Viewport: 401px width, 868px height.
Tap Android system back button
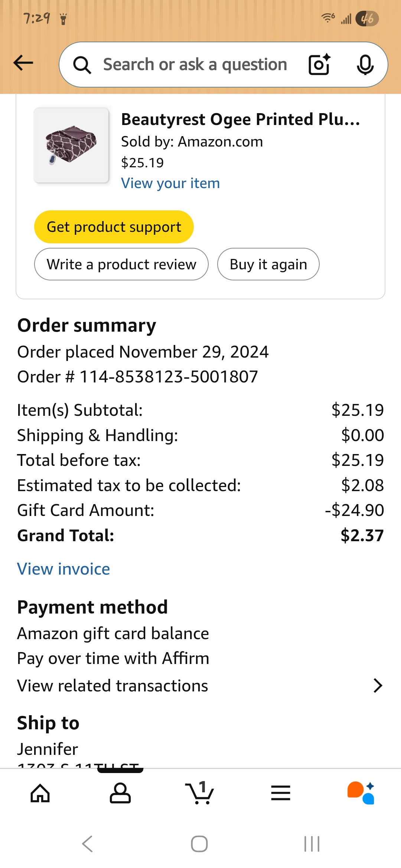click(88, 844)
